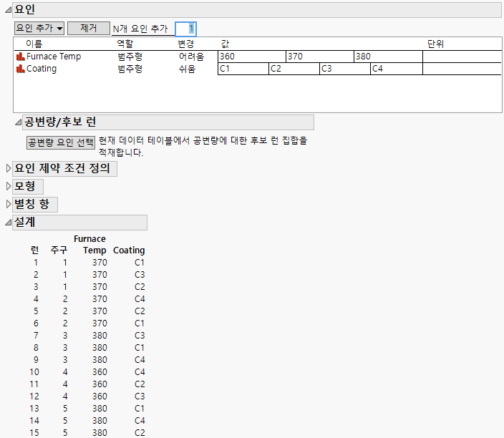Click whole plot value 3 in run 9
Viewport: 504px width, 438px height.
(65, 360)
